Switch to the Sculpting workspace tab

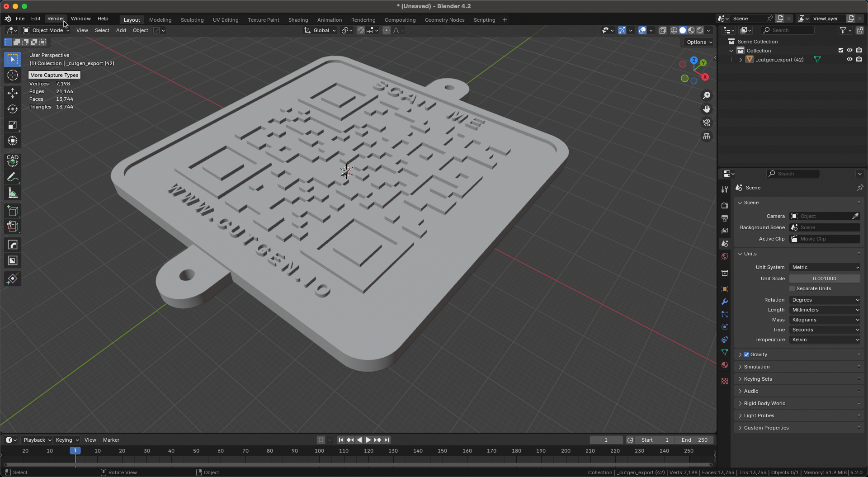[x=192, y=20]
